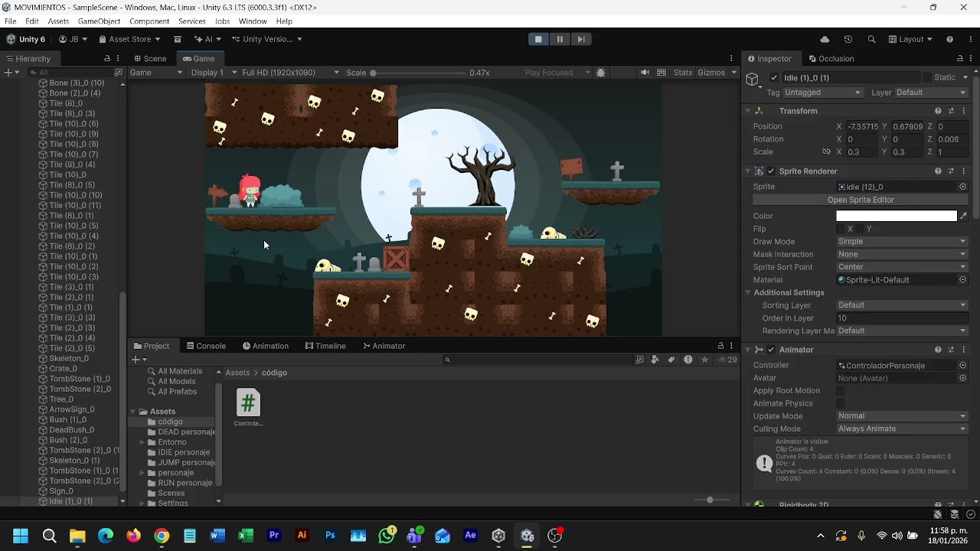The height and width of the screenshot is (551, 980).
Task: Switch to the Scene tab
Action: (x=150, y=59)
